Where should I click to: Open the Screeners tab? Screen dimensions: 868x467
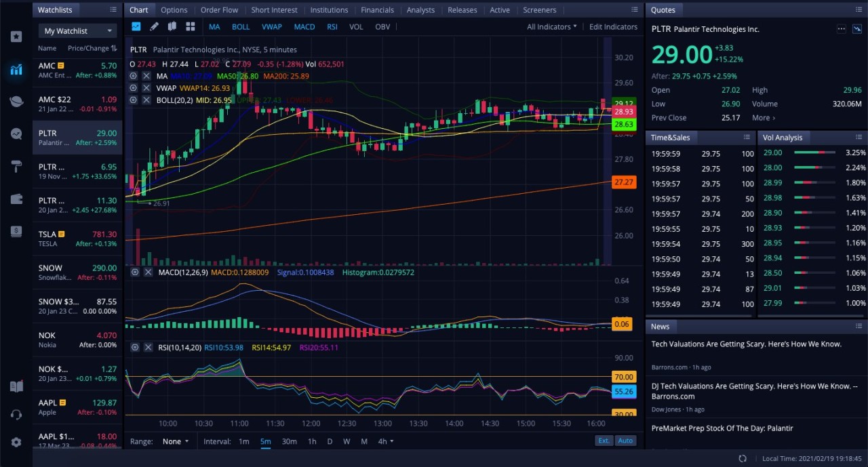point(540,10)
